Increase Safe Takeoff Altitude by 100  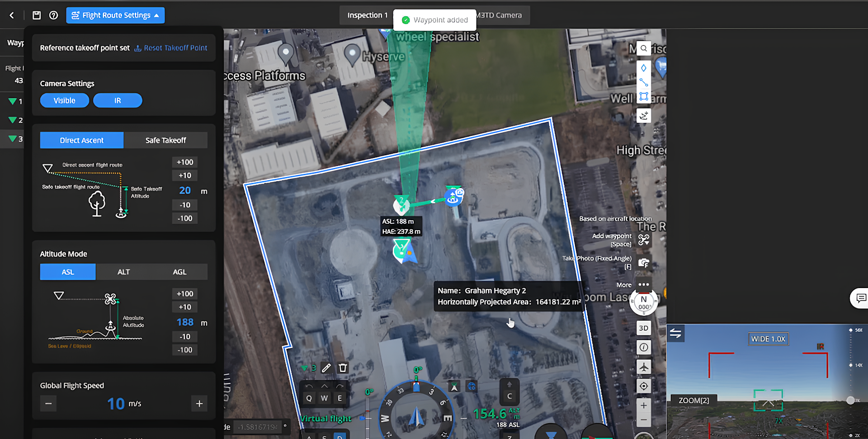tap(185, 162)
